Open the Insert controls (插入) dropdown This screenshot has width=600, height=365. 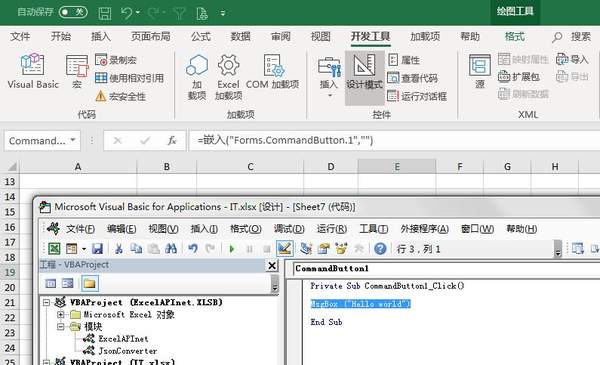point(329,77)
